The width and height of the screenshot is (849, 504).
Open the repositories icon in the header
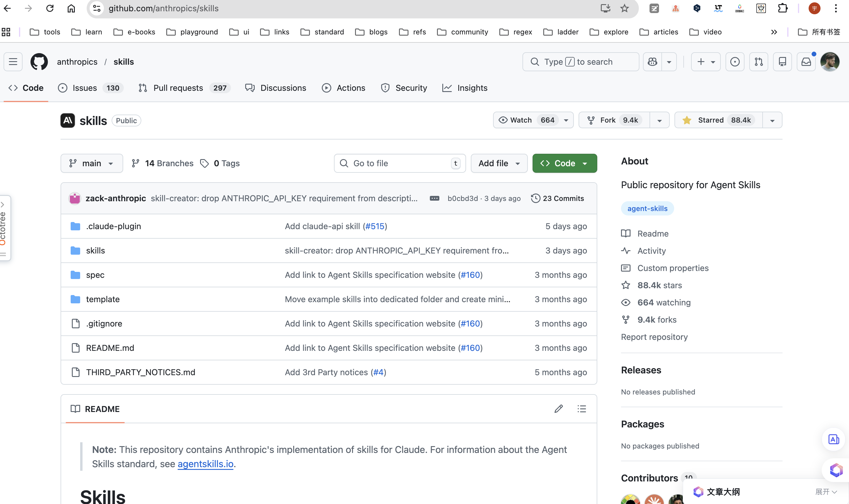783,62
